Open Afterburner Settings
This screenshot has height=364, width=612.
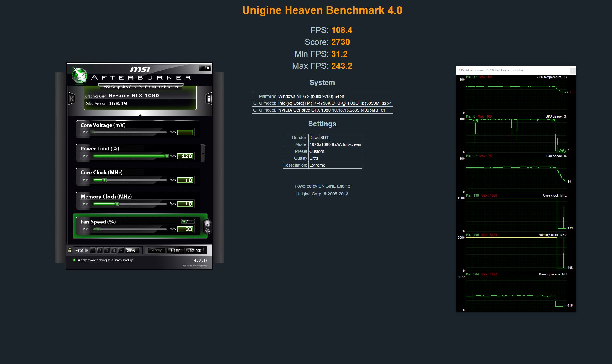(195, 250)
